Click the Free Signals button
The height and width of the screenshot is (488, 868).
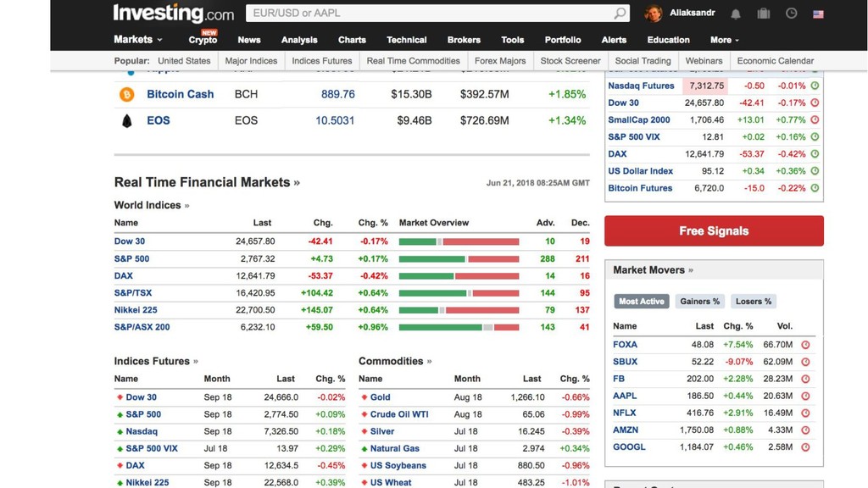(714, 231)
